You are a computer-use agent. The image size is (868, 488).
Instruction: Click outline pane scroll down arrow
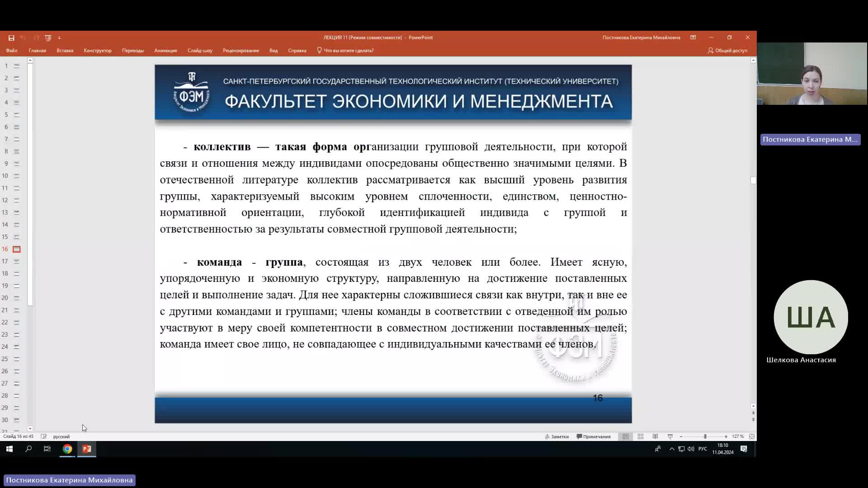pos(30,428)
